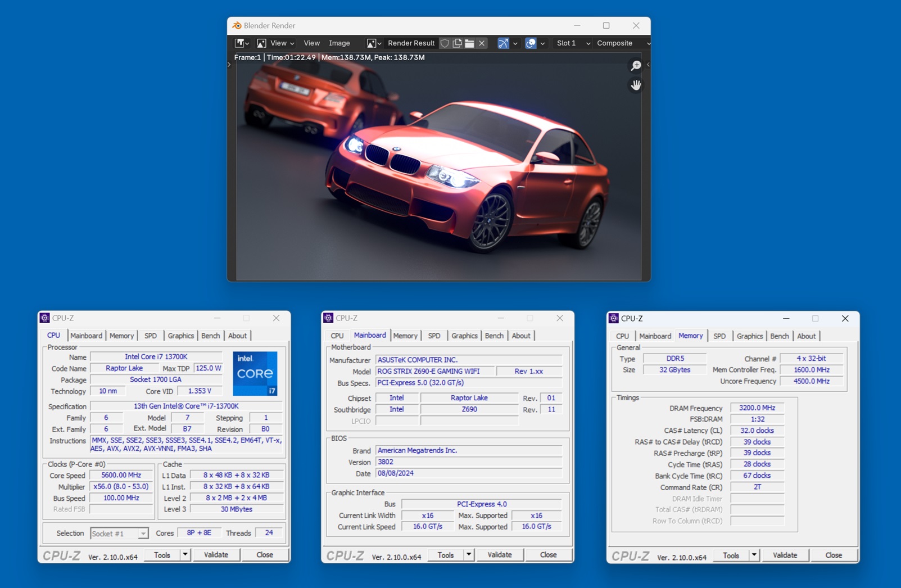Toggle the gizmo visibility button in Blender
This screenshot has width=901, height=588.
tap(503, 43)
